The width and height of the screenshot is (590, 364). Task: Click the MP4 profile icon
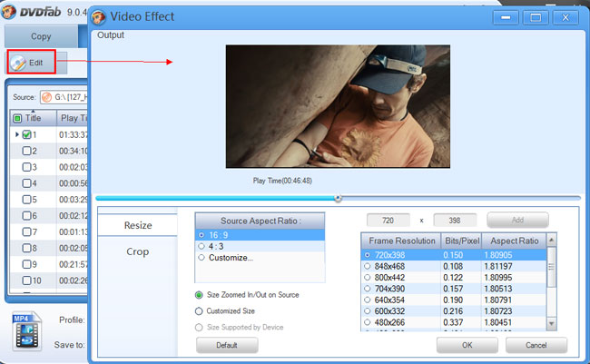click(27, 332)
